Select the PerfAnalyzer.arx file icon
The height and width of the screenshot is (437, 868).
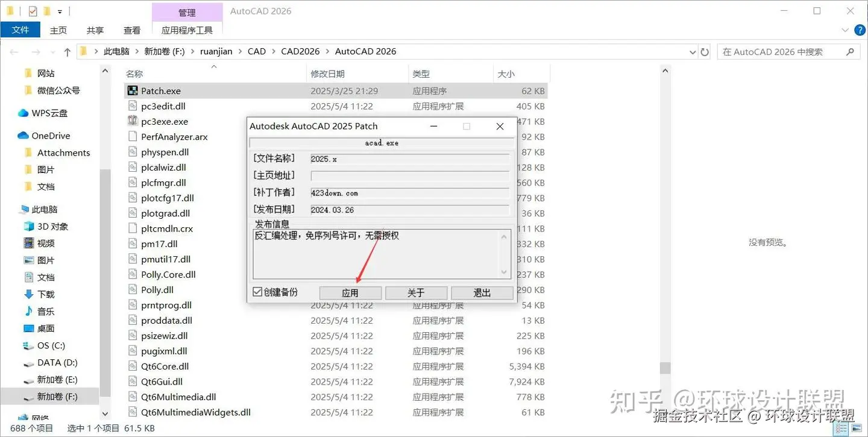pyautogui.click(x=133, y=137)
